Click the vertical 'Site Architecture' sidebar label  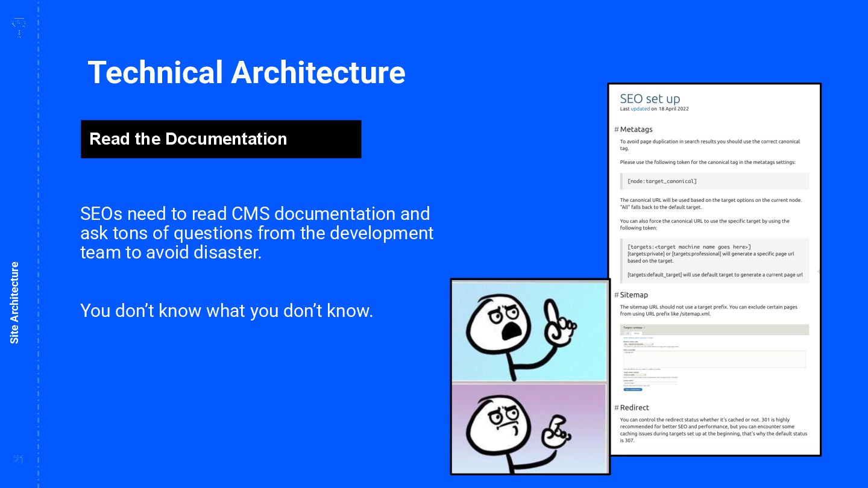14,303
